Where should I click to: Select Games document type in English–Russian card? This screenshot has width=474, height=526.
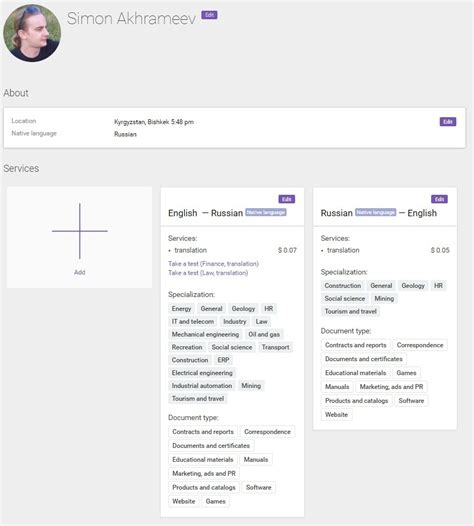click(215, 502)
